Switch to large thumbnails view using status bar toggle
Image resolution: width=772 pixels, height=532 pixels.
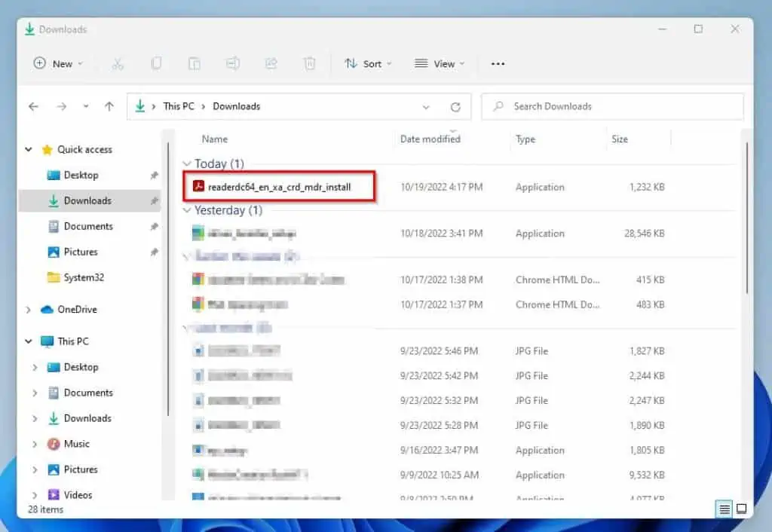pyautogui.click(x=742, y=509)
